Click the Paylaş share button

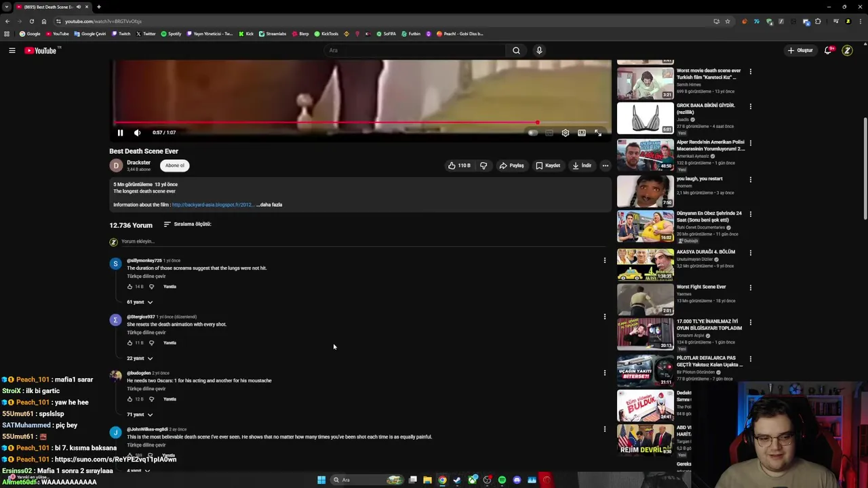[512, 165]
